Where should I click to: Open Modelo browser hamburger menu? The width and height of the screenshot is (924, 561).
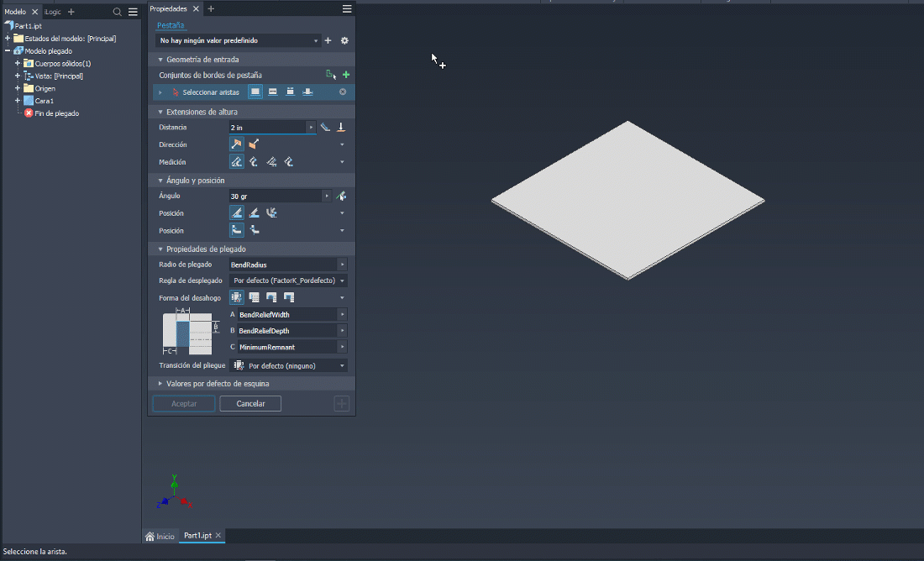134,12
